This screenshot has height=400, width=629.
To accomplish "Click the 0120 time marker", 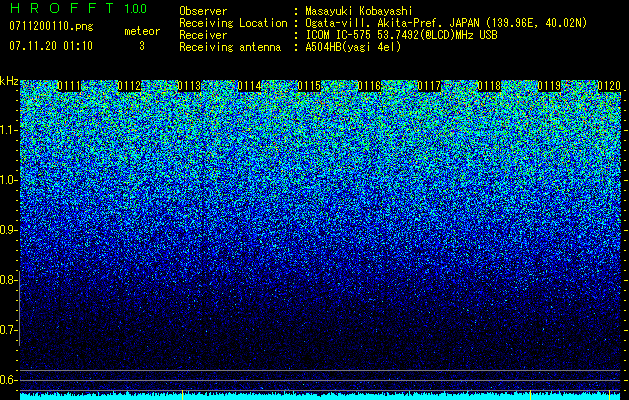I will click(609, 86).
